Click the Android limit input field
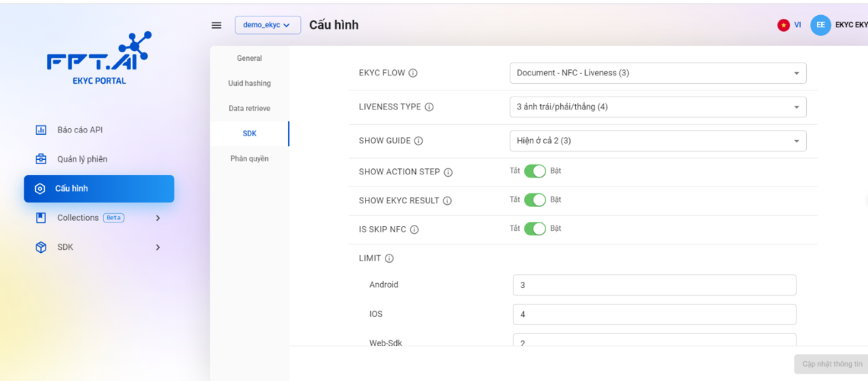 click(x=654, y=285)
